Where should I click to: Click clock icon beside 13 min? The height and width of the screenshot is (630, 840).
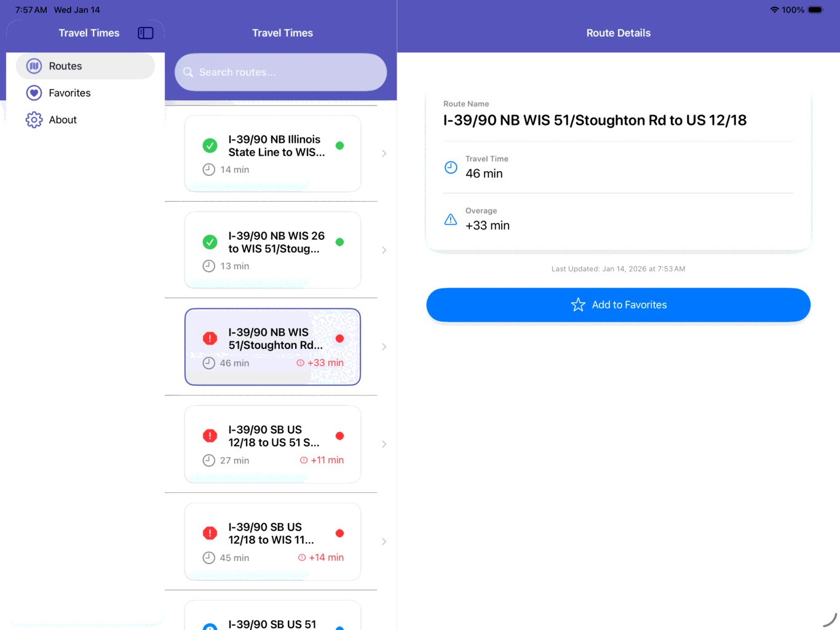click(209, 266)
